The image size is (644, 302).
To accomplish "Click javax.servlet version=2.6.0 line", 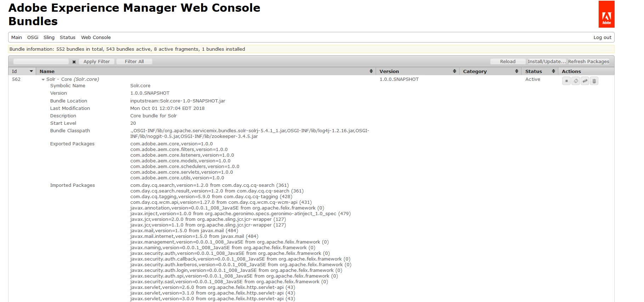I will [212, 287].
